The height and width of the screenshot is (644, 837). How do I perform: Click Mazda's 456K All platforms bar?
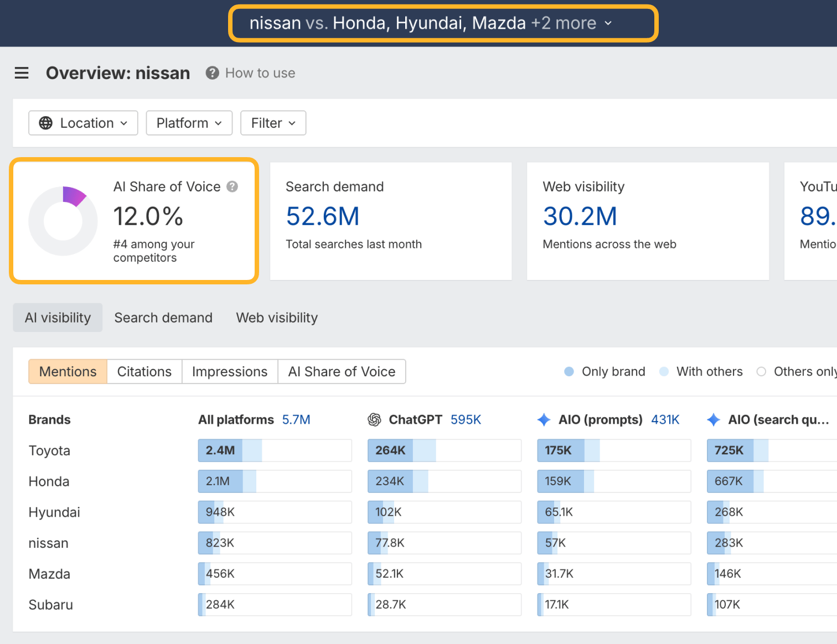point(275,574)
